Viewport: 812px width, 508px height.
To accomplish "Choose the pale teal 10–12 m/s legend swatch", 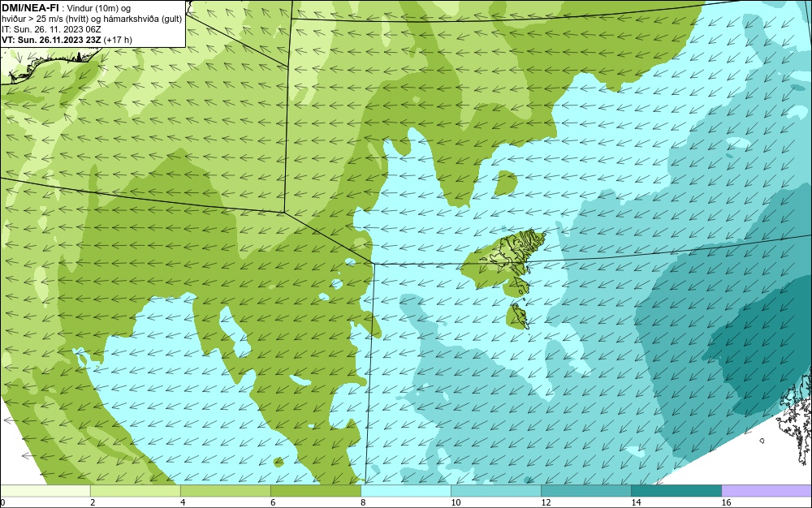I will coord(496,491).
